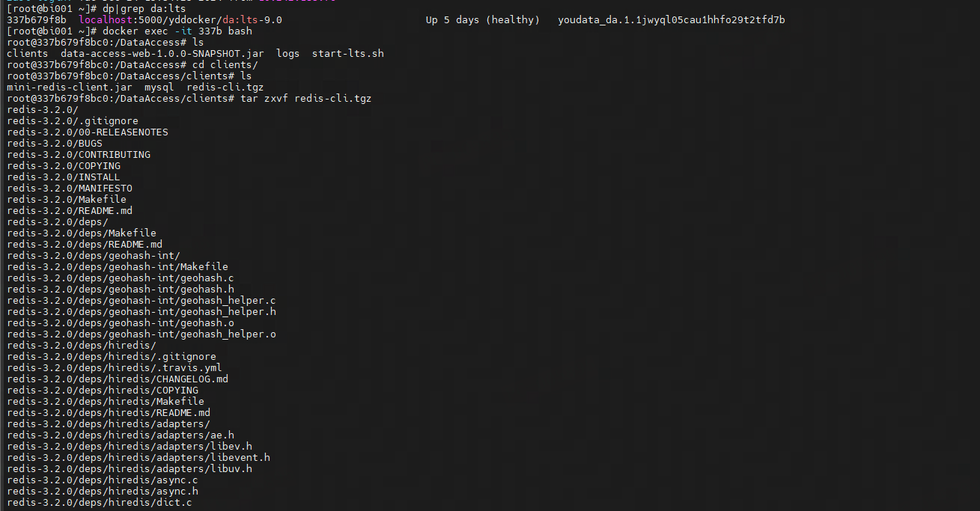
Task: Click the "deps/hiredis/.travis.yml" output line
Action: (x=115, y=368)
